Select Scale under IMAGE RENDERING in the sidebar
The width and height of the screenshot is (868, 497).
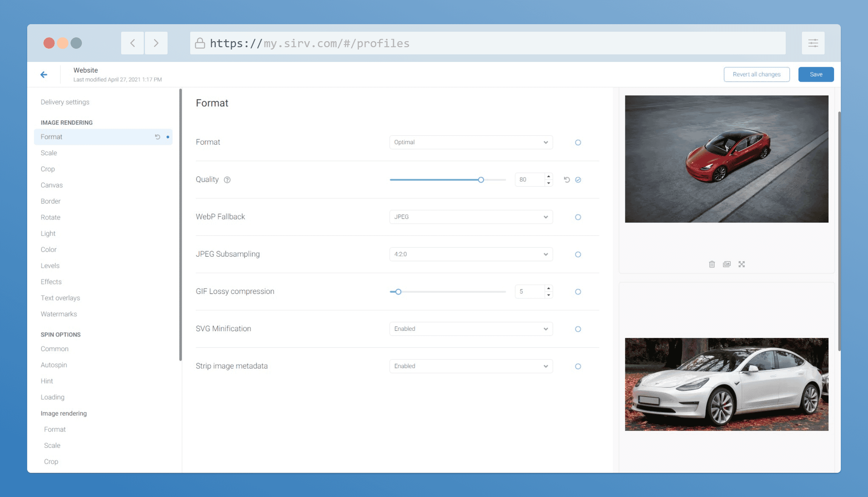pos(49,153)
